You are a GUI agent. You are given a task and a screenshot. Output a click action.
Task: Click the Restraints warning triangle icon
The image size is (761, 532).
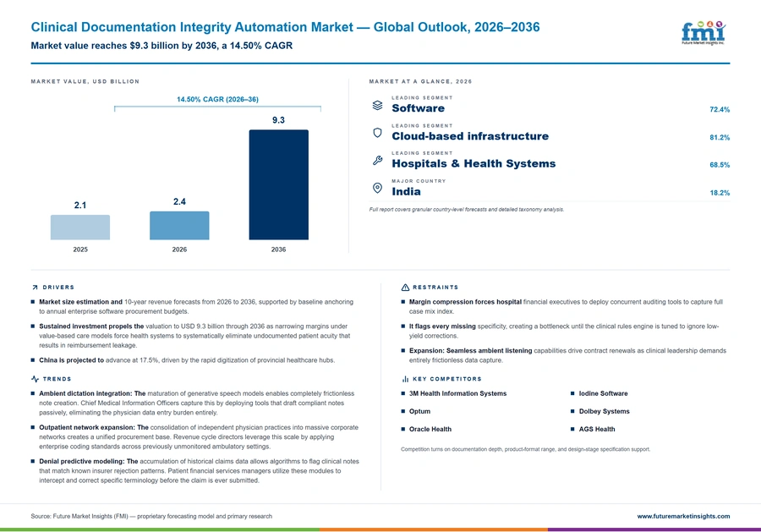click(x=405, y=288)
